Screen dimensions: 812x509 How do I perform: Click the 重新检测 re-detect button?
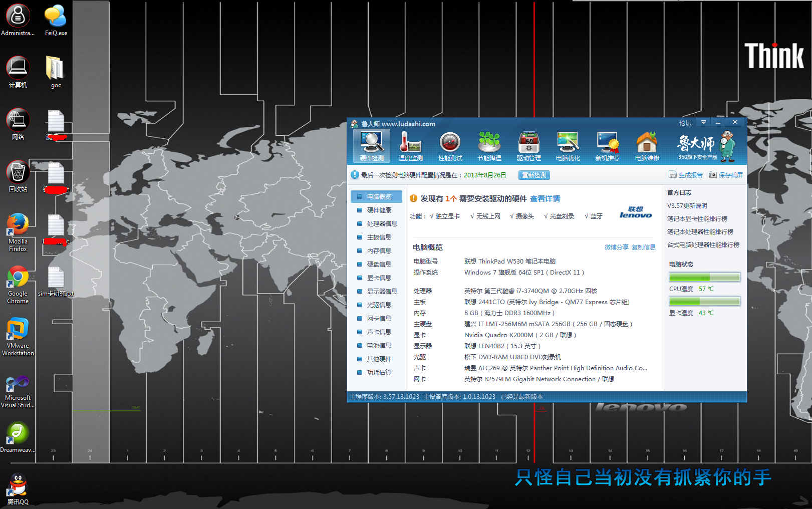click(534, 175)
